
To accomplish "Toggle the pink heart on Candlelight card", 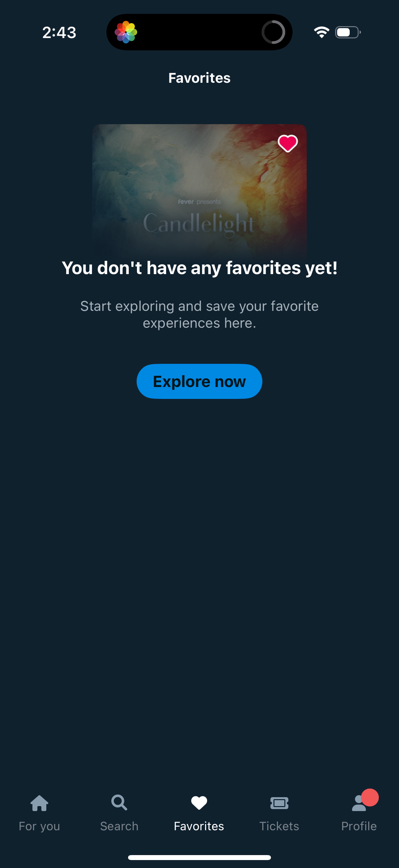I will tap(288, 143).
